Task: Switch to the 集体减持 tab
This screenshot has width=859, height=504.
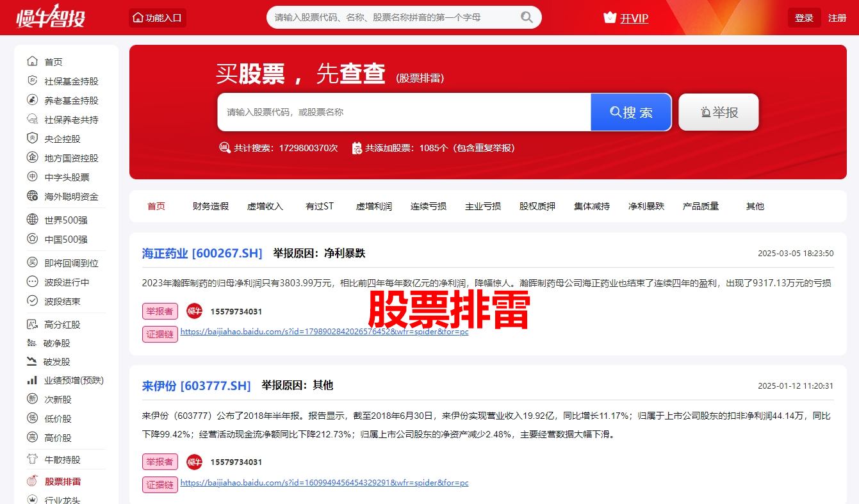Action: click(592, 206)
